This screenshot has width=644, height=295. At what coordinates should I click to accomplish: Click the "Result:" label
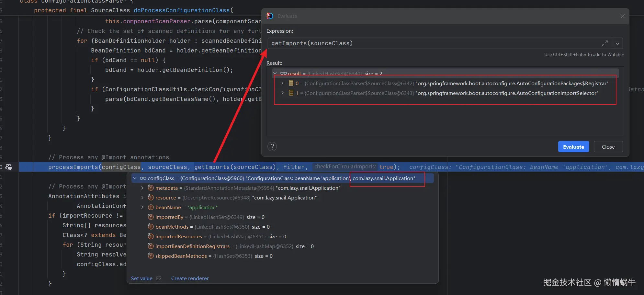[x=274, y=63]
